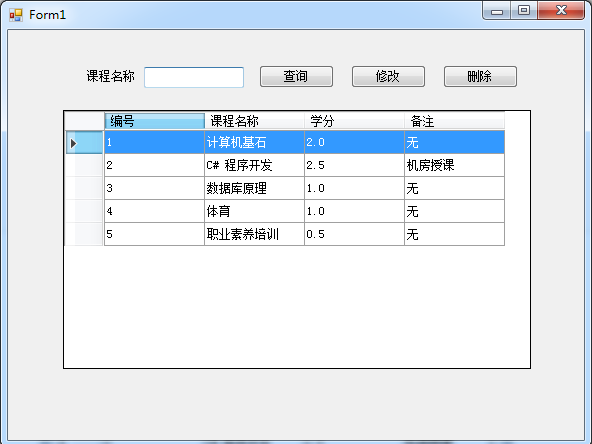Select the 体育 cell

coord(254,211)
